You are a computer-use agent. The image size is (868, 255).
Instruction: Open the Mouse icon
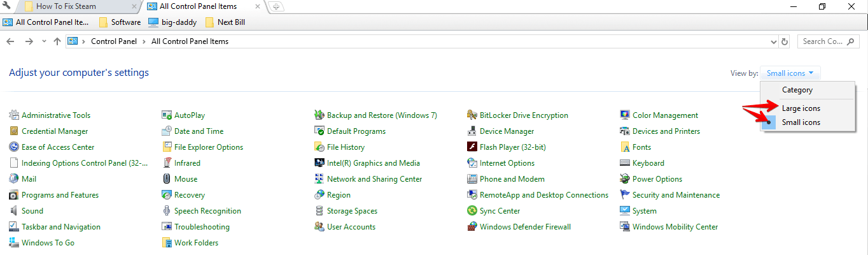(x=167, y=179)
